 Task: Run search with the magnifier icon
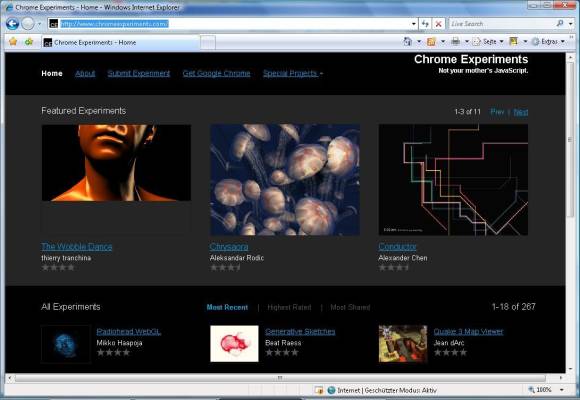click(x=560, y=24)
